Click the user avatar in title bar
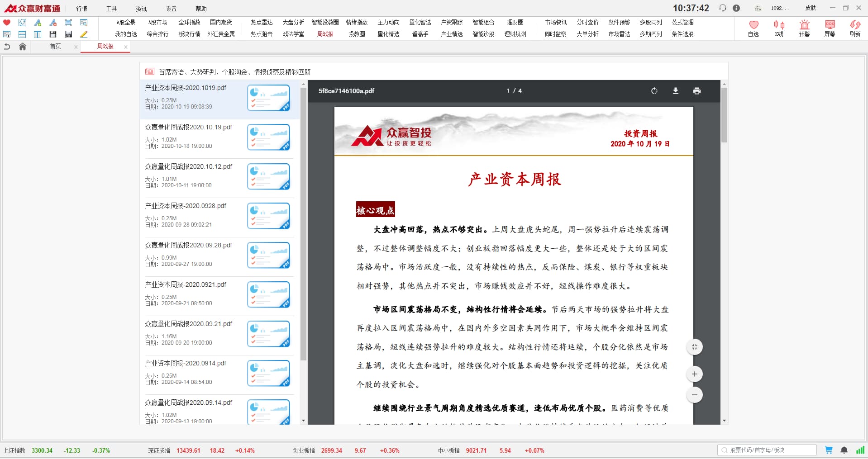868x459 pixels. tap(758, 8)
